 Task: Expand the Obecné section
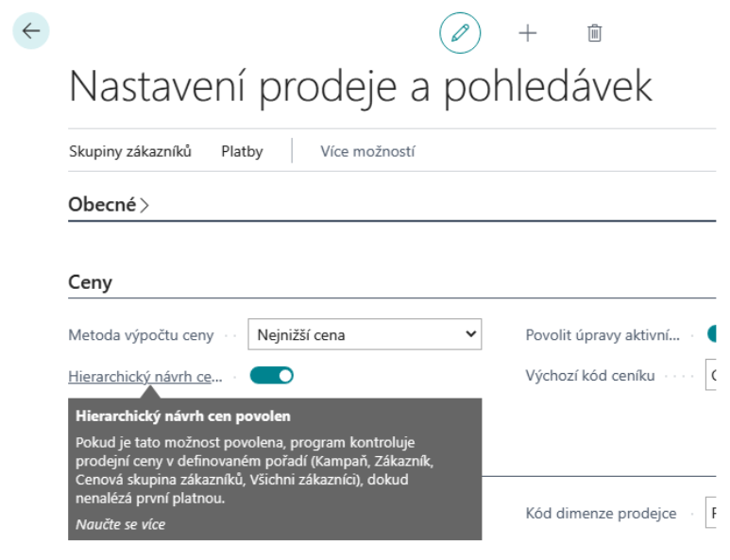click(109, 204)
